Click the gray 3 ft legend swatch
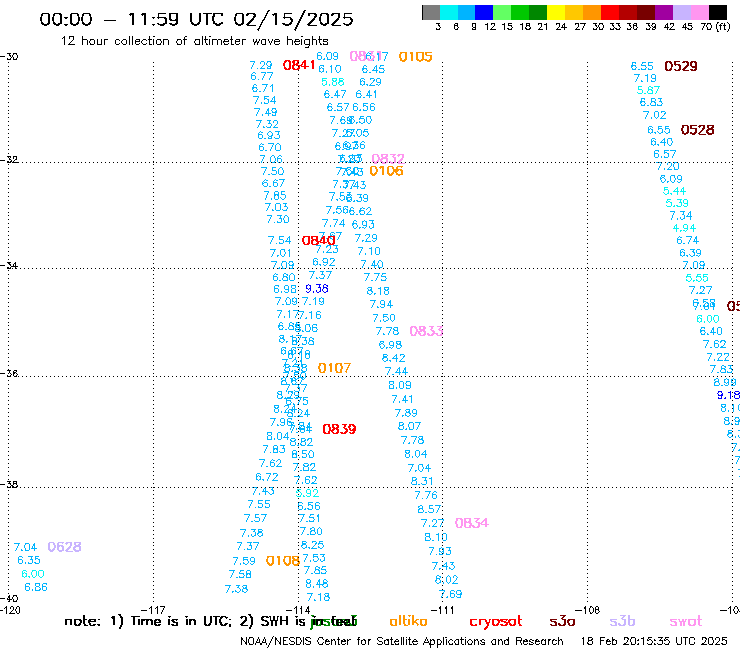 coord(431,12)
